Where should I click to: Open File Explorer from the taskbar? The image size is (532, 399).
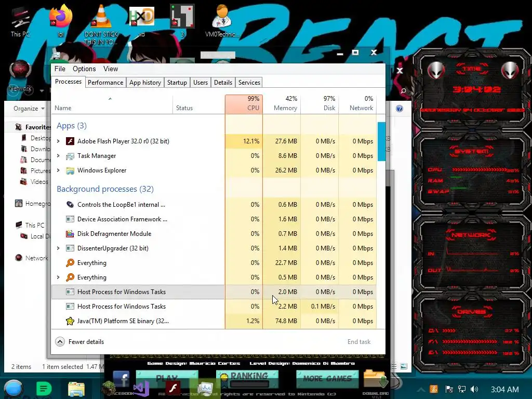click(76, 389)
